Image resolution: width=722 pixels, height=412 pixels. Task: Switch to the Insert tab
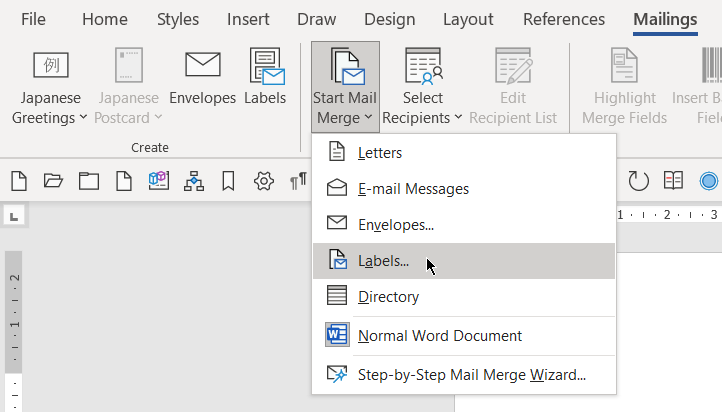(x=248, y=19)
